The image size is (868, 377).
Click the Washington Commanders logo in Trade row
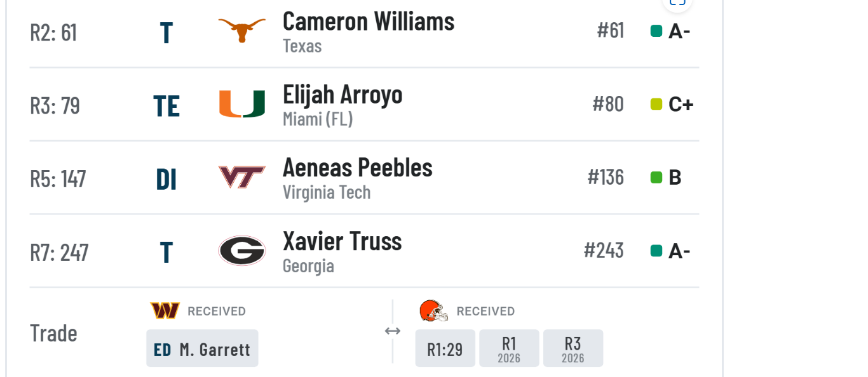point(165,311)
